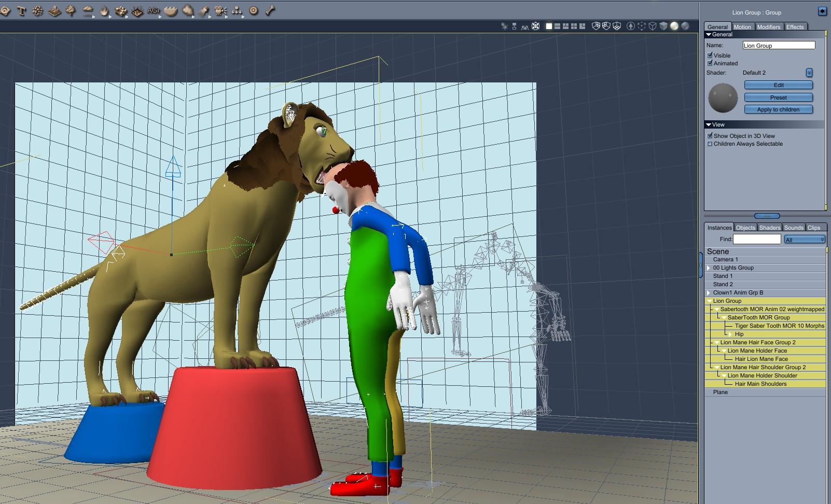Click the Edit shader button

(x=778, y=85)
